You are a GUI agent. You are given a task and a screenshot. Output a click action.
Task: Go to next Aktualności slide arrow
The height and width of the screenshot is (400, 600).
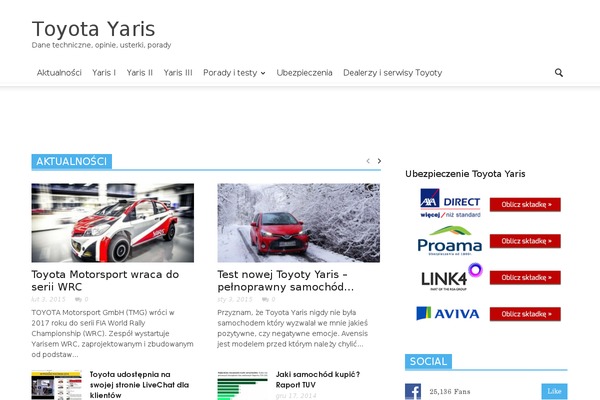click(379, 161)
